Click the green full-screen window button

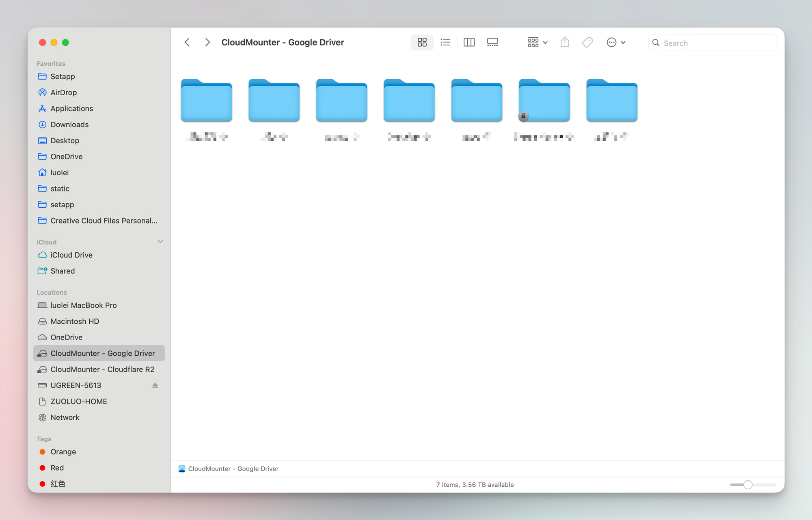pos(65,42)
